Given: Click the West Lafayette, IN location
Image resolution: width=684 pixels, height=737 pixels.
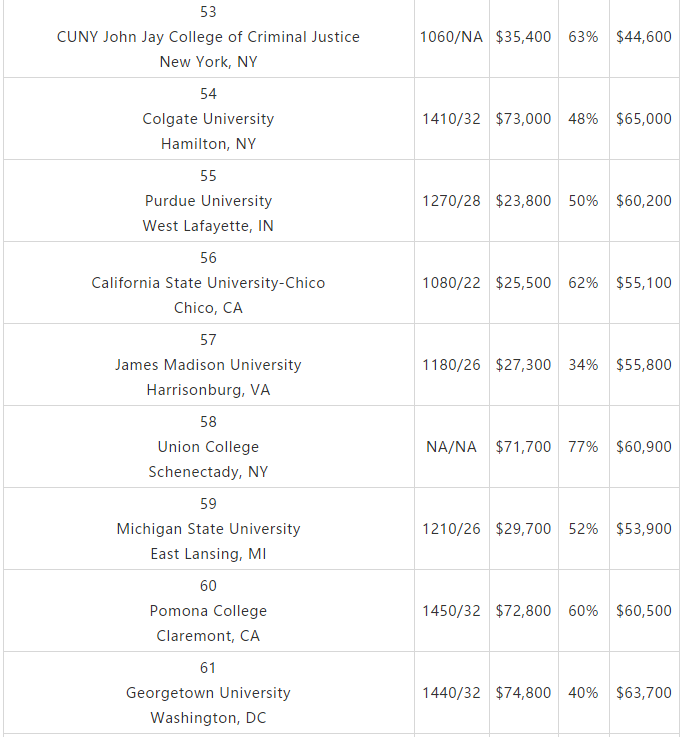Looking at the screenshot, I should coord(208,226).
